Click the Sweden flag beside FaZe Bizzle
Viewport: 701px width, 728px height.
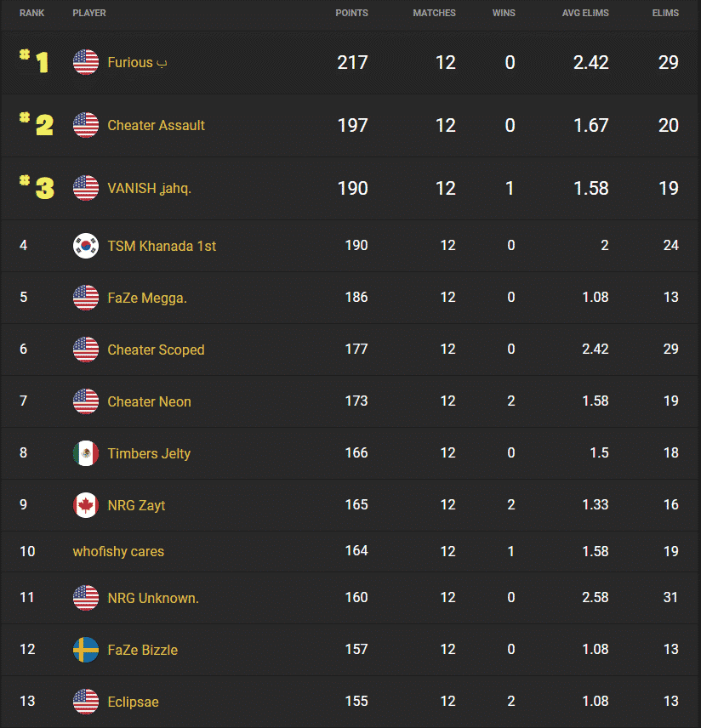tap(85, 650)
